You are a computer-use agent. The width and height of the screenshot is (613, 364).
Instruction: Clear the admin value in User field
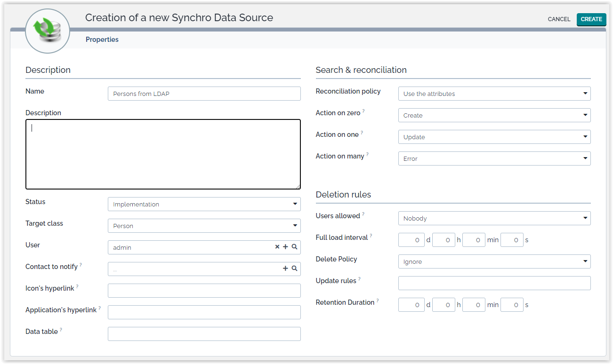coord(277,247)
